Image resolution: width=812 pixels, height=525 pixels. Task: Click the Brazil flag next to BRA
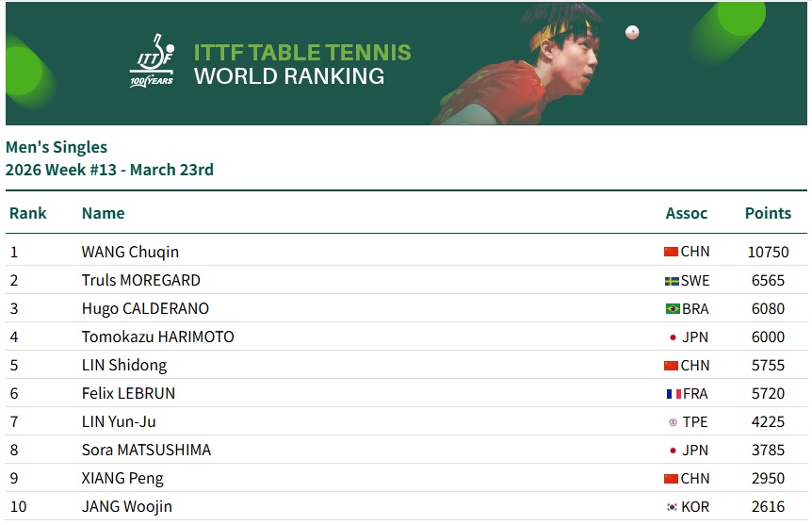673,309
